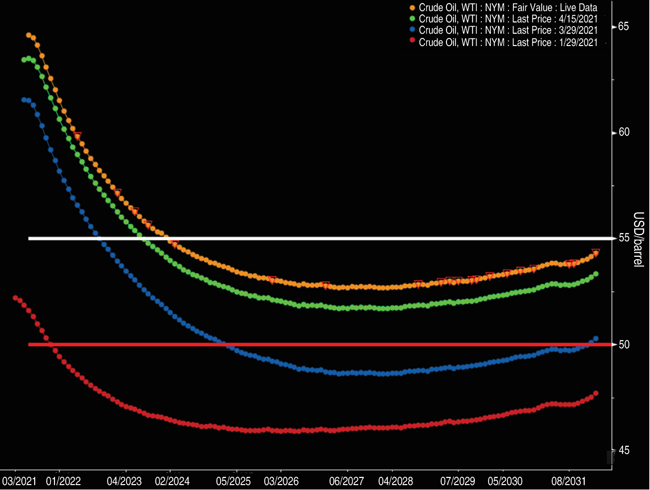Screen dimensions: 650x490
Task: Select the 'Fair Value : Live Data' legend label
Action: coord(509,8)
